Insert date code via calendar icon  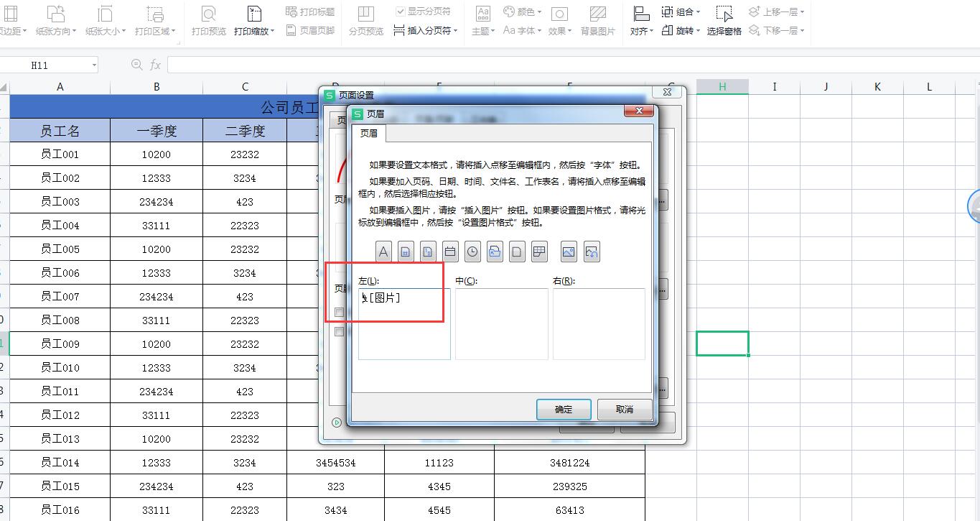(450, 252)
